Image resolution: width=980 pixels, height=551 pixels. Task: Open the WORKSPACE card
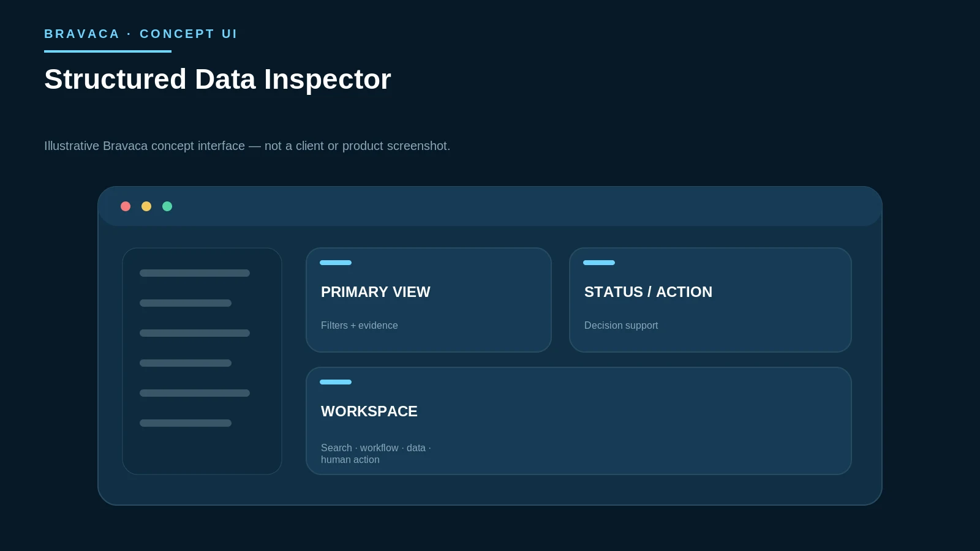tap(579, 421)
